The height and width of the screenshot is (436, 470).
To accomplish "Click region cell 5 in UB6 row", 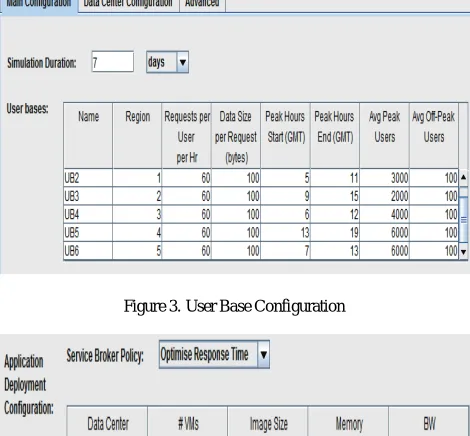I will (x=137, y=251).
